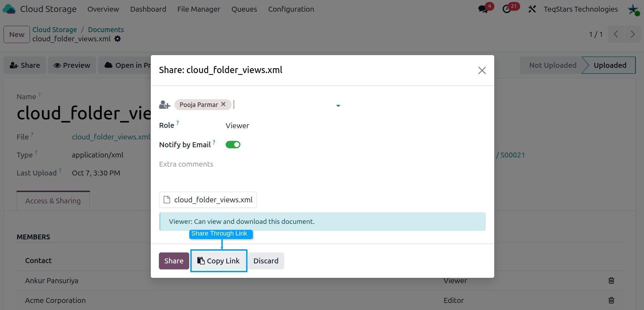The image size is (644, 310).
Task: Open the chat messages icon with badge 4
Action: pyautogui.click(x=483, y=9)
